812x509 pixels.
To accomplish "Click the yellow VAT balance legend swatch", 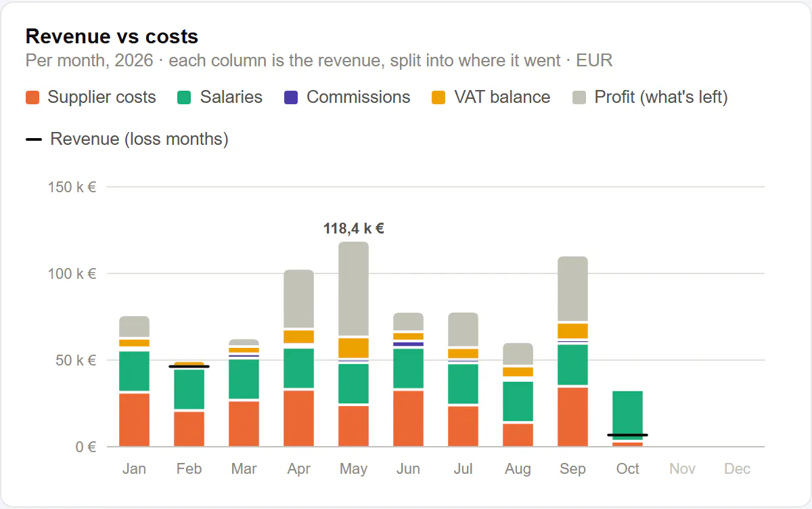I will click(x=438, y=97).
